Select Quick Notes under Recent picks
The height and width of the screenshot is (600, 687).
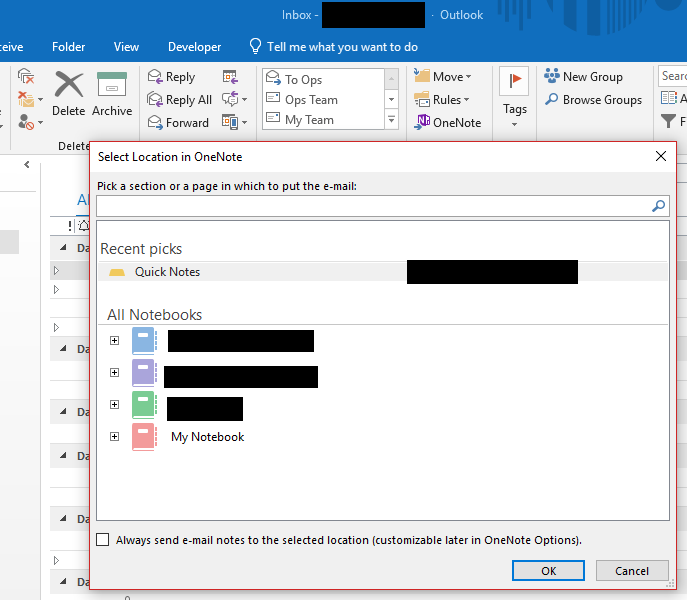click(383, 272)
